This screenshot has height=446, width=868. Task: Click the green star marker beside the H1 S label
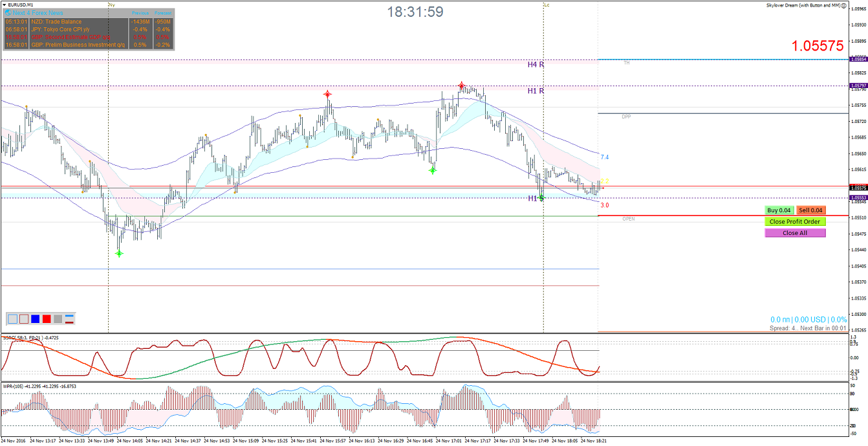[541, 197]
